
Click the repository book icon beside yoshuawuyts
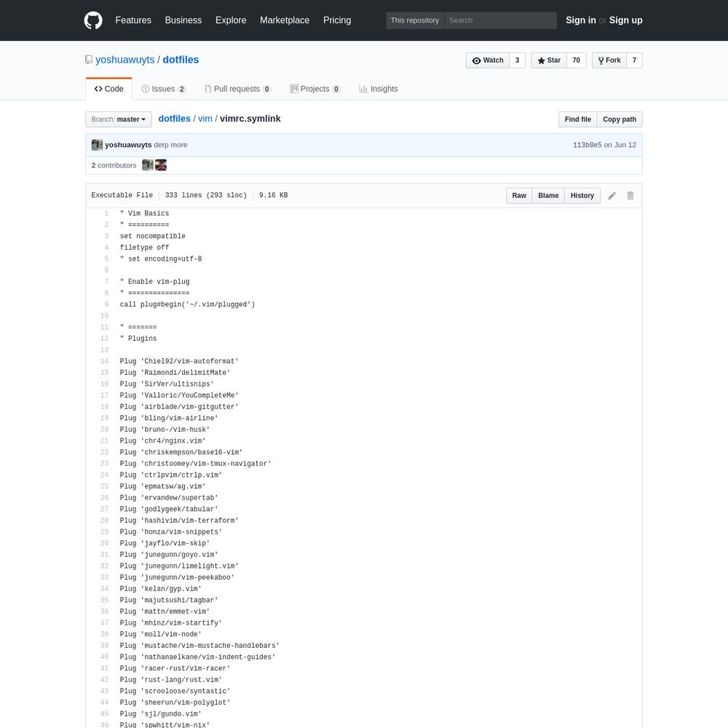pos(89,60)
